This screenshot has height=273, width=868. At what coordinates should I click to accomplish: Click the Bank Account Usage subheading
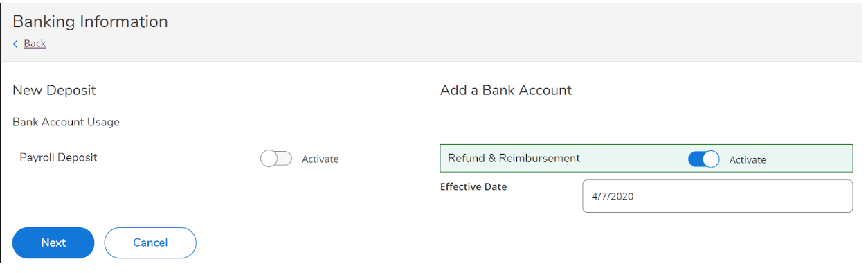click(66, 122)
